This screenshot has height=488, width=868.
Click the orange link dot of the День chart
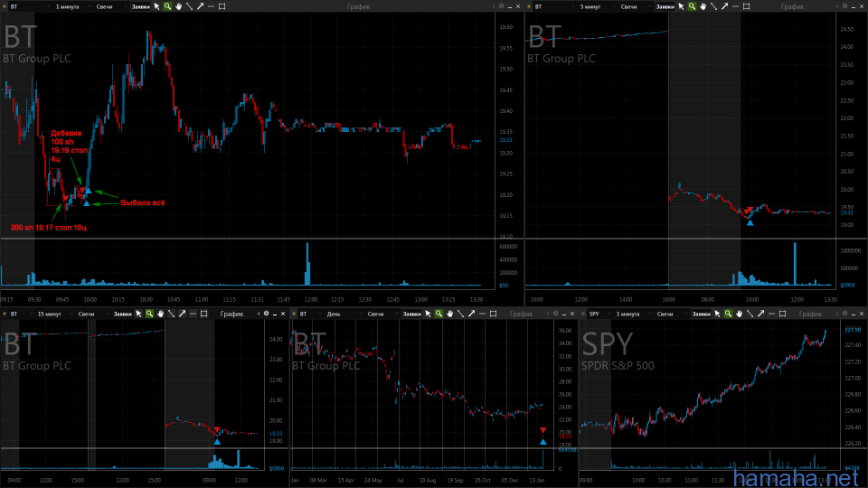point(295,314)
